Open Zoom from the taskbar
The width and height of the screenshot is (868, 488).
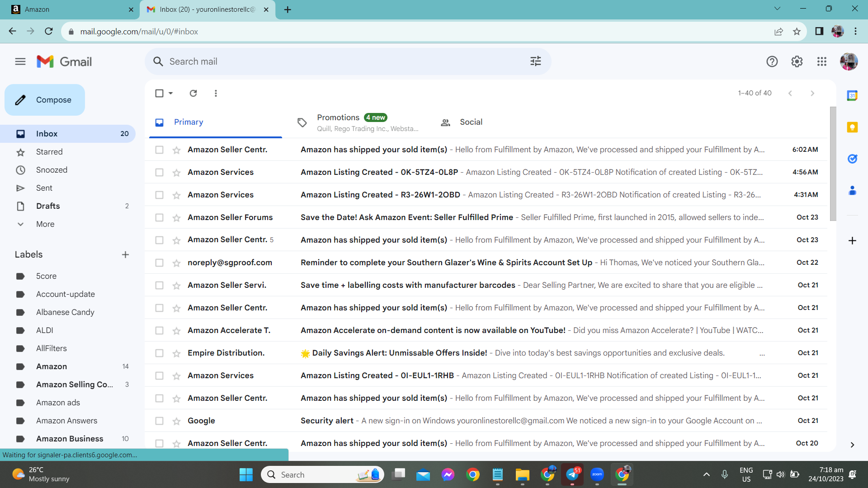597,474
